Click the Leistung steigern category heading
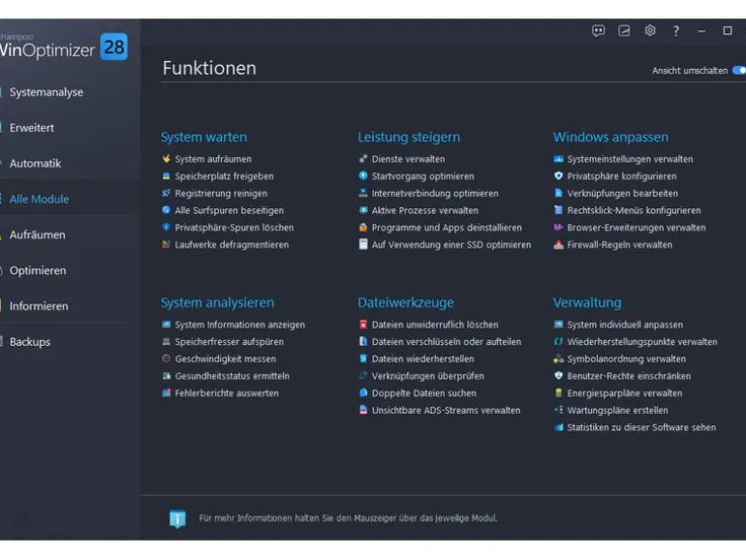Image resolution: width=746 pixels, height=560 pixels. [409, 137]
